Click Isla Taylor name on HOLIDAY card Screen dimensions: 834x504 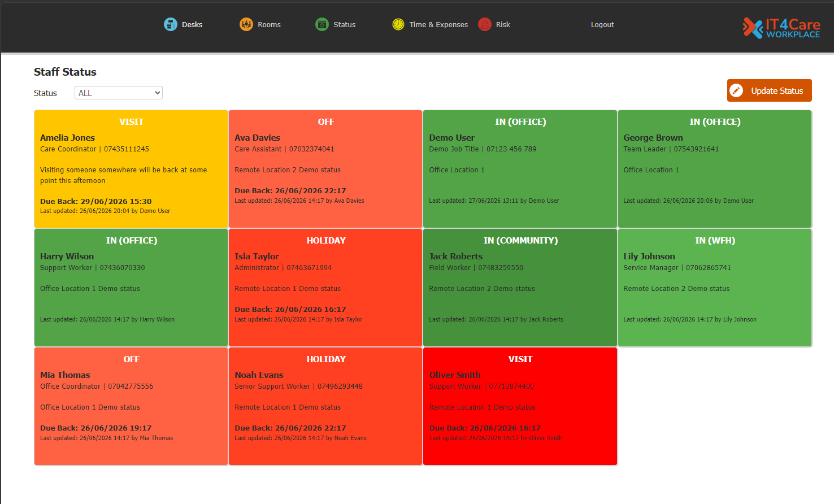pos(257,257)
